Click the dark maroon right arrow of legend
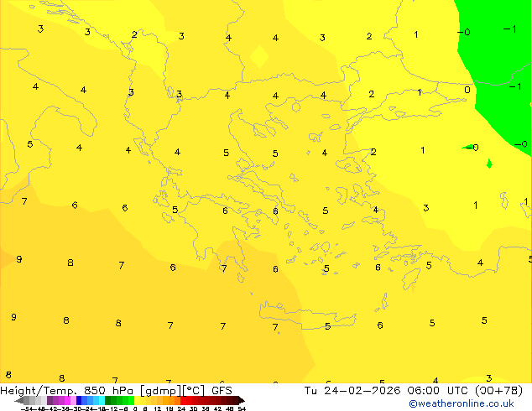Screen dimensions: 532x411 (x=242, y=400)
